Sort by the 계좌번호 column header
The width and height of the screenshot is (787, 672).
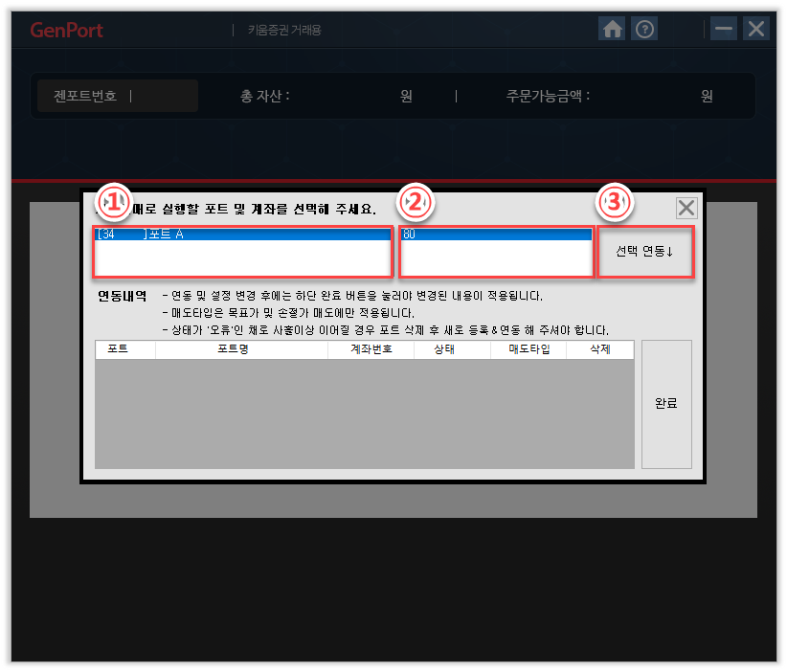[x=370, y=350]
